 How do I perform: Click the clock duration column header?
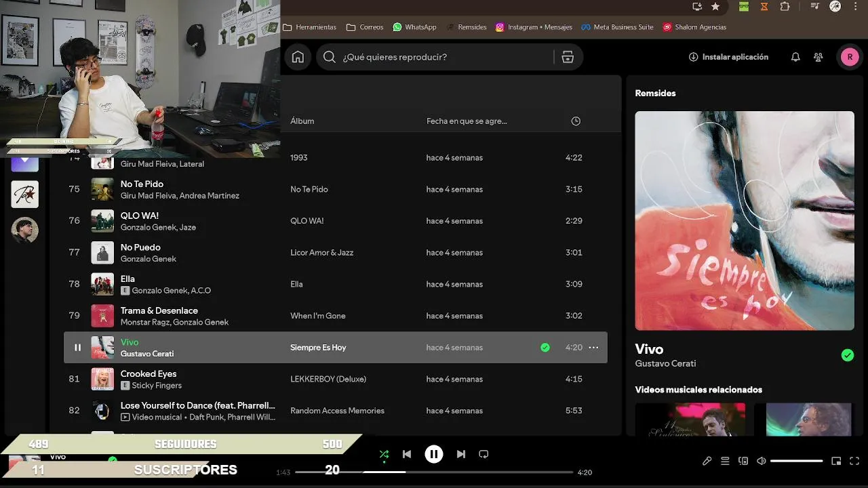(576, 121)
